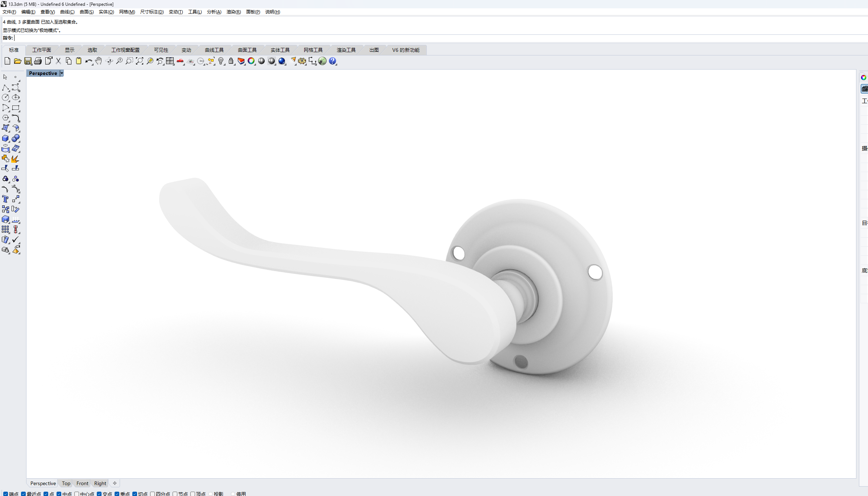Open camera panel icon on right edge
This screenshot has height=496, width=868.
(x=864, y=89)
